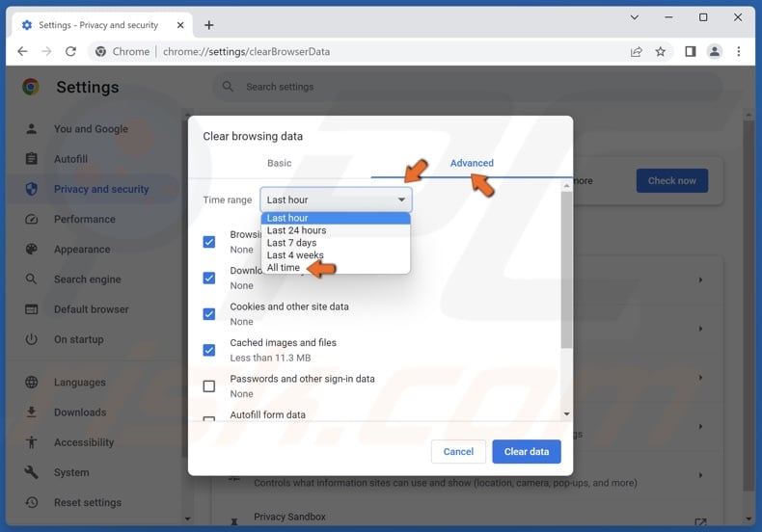Click the Search engine magnifier icon
Screen dimensions: 762x532
(32, 279)
